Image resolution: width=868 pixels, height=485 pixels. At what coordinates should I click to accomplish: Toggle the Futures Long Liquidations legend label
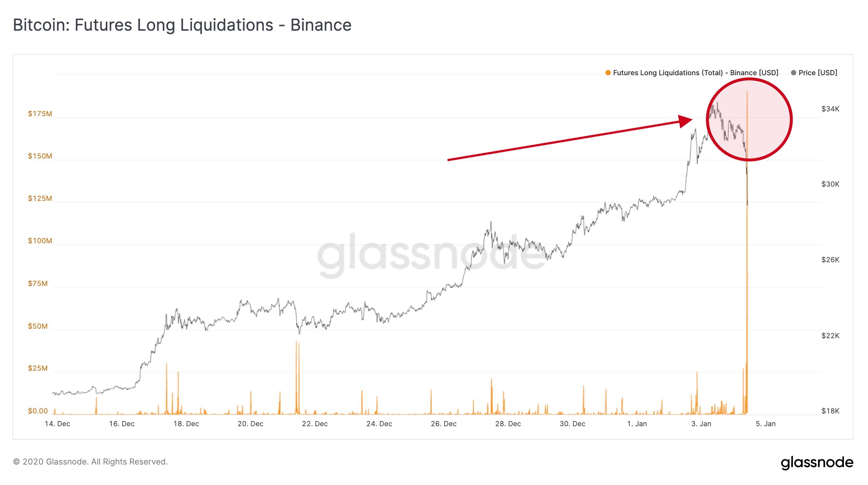[695, 73]
